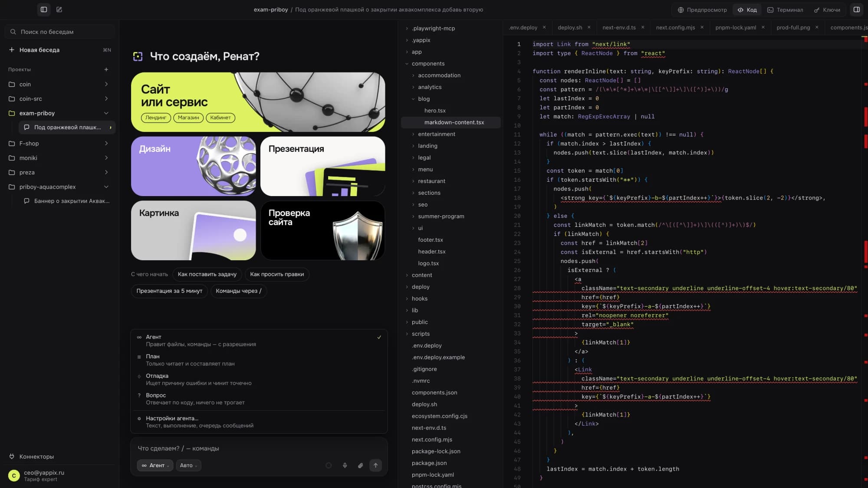Image resolution: width=868 pixels, height=488 pixels.
Task: Click the microphone voice input icon
Action: (345, 465)
